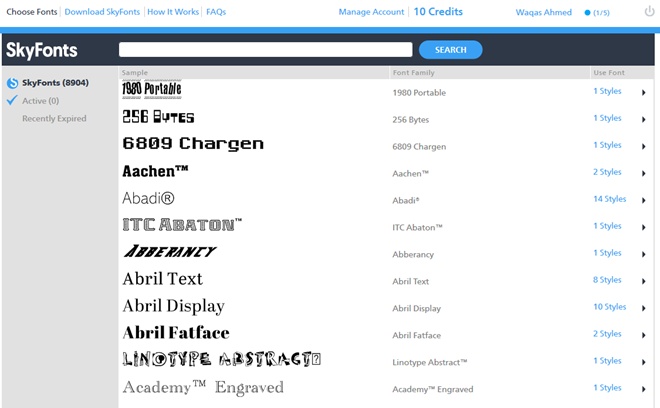Screen dimensions: 660x408
Task: Open the How It Works page
Action: 173,12
